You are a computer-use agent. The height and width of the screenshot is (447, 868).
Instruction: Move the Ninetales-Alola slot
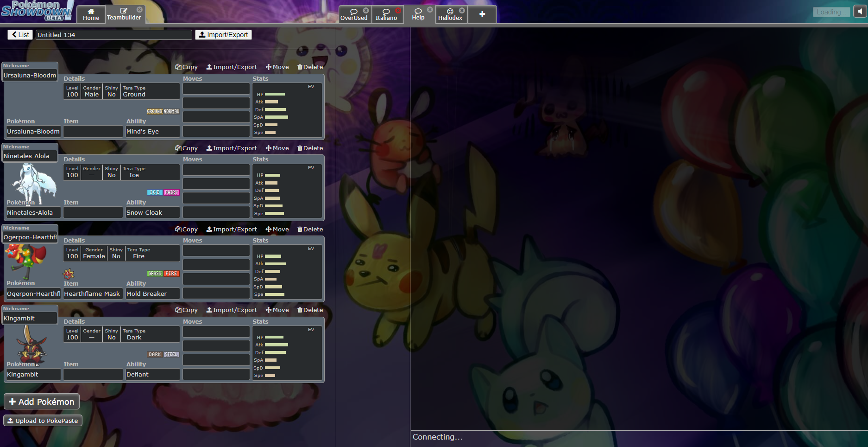[x=277, y=148]
